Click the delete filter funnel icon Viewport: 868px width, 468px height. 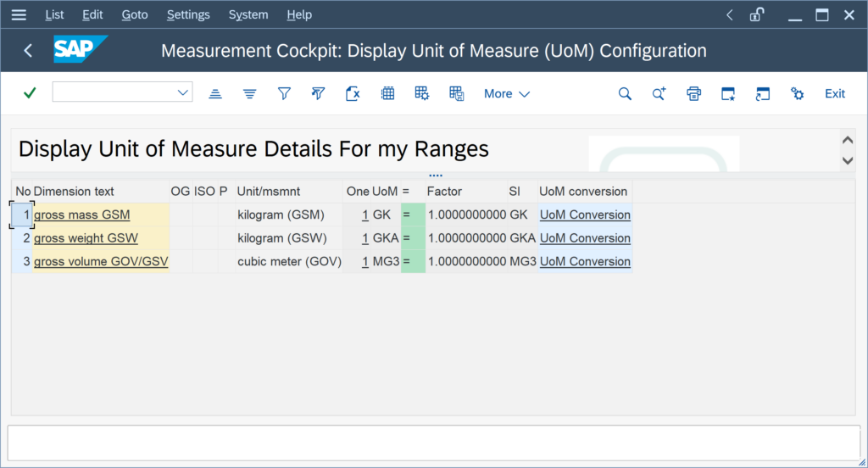(319, 93)
